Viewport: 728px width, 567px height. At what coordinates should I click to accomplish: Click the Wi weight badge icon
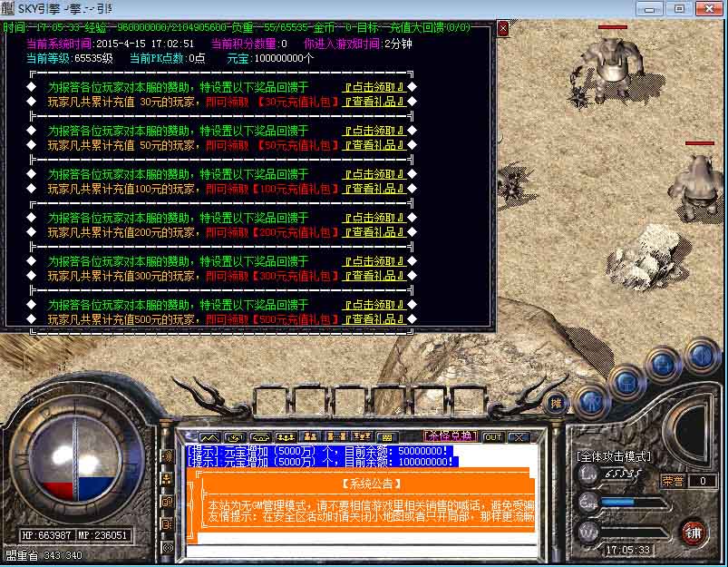coord(588,533)
